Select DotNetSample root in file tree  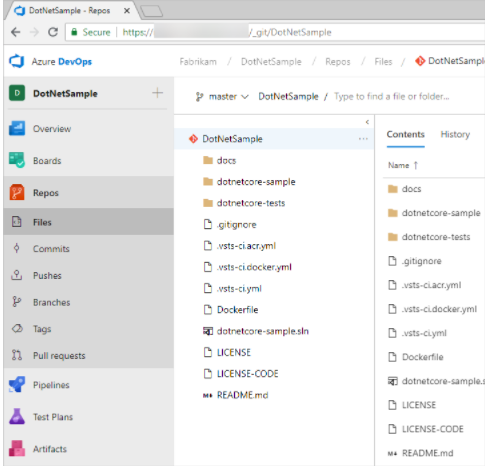coord(274,139)
